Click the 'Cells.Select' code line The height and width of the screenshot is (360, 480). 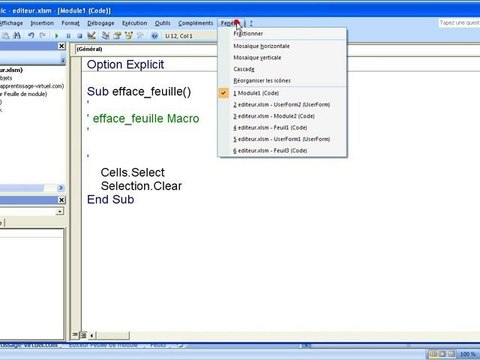133,172
